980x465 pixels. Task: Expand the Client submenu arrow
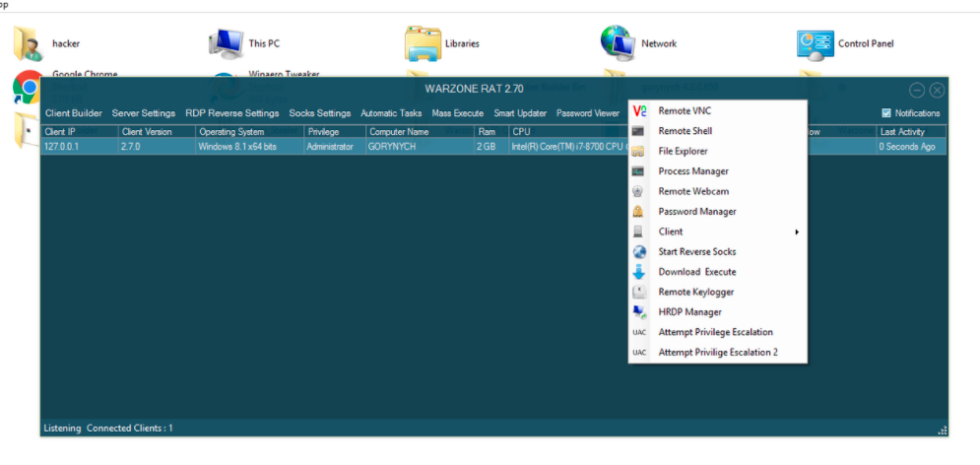797,232
